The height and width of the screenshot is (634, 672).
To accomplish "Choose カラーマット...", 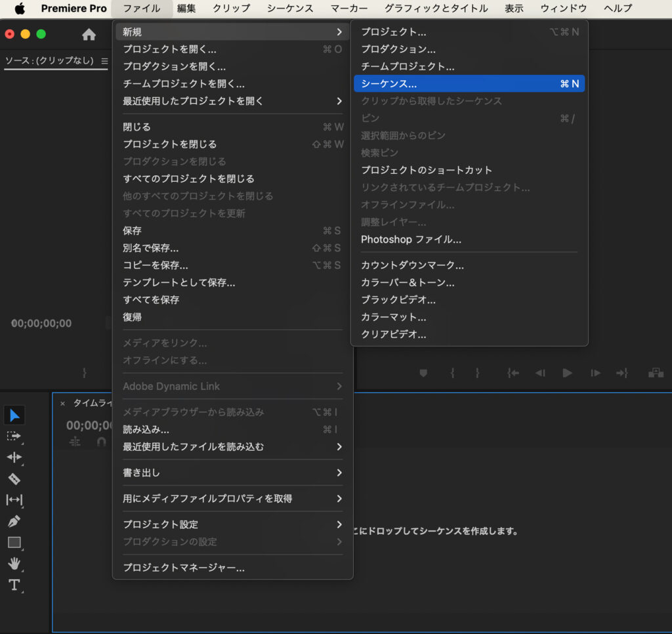I will [469, 317].
